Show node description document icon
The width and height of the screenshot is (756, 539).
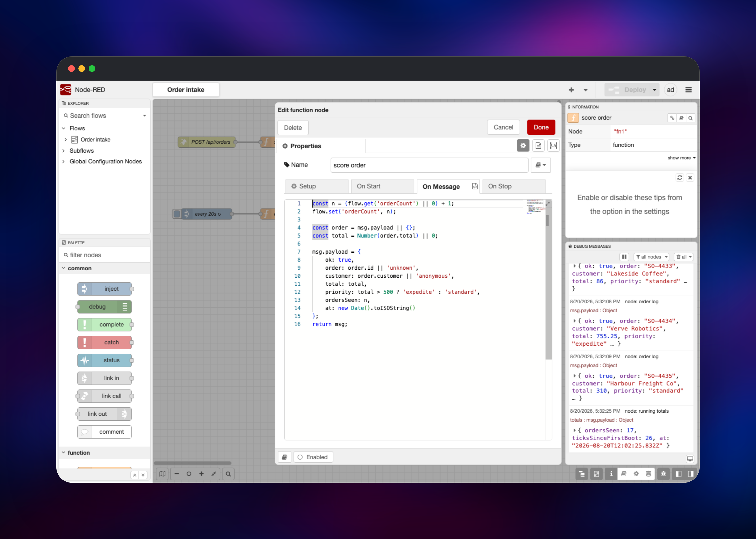click(538, 145)
